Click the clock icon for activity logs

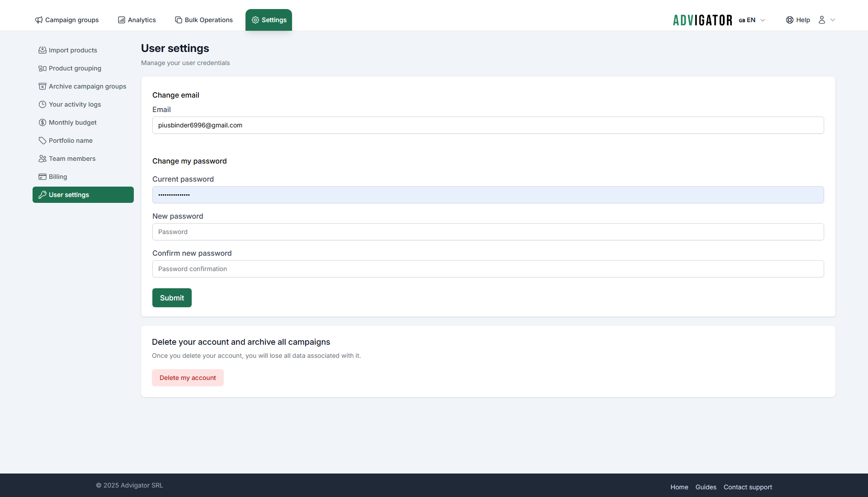(x=42, y=104)
